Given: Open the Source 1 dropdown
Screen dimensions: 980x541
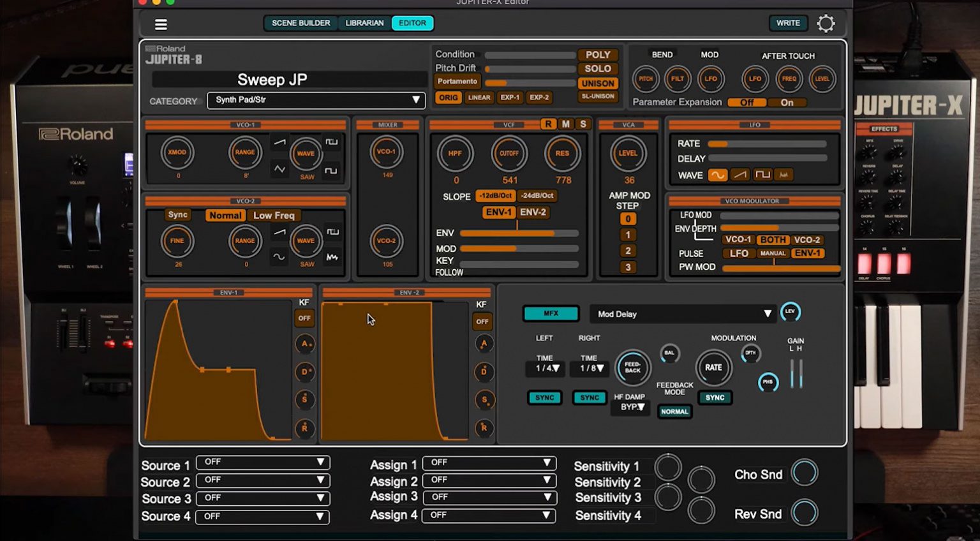Looking at the screenshot, I should pyautogui.click(x=262, y=463).
